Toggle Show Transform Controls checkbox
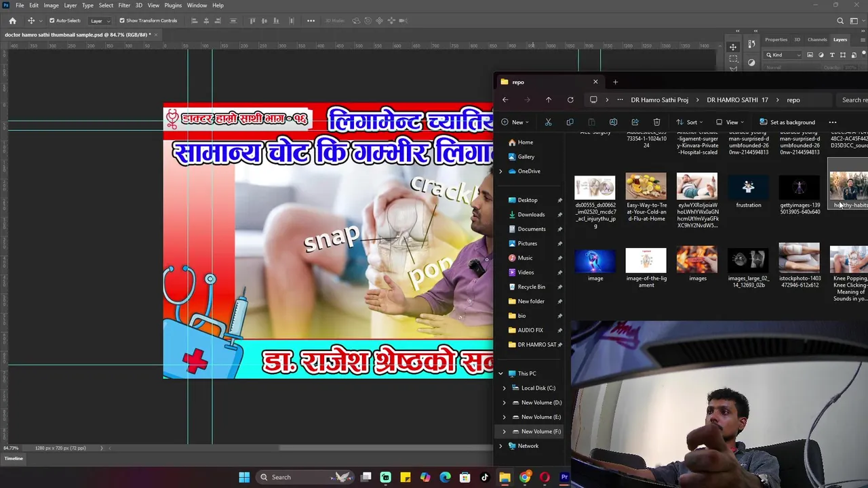The image size is (868, 488). pos(122,20)
